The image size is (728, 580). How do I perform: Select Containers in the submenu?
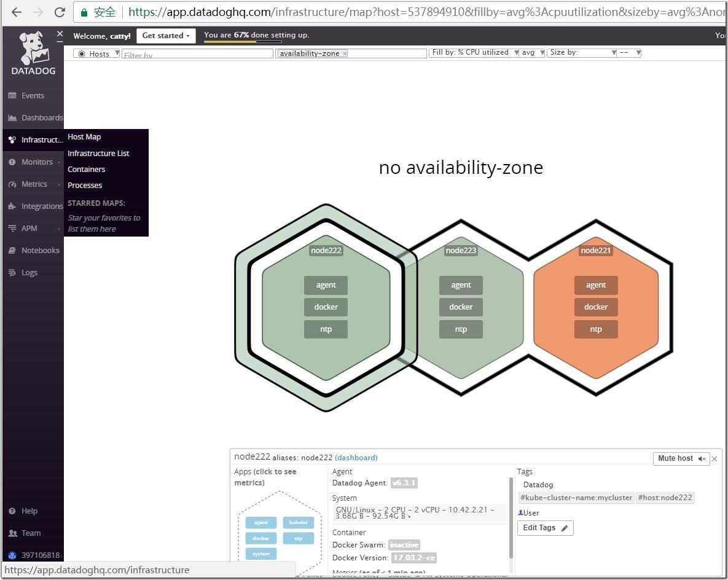87,170
